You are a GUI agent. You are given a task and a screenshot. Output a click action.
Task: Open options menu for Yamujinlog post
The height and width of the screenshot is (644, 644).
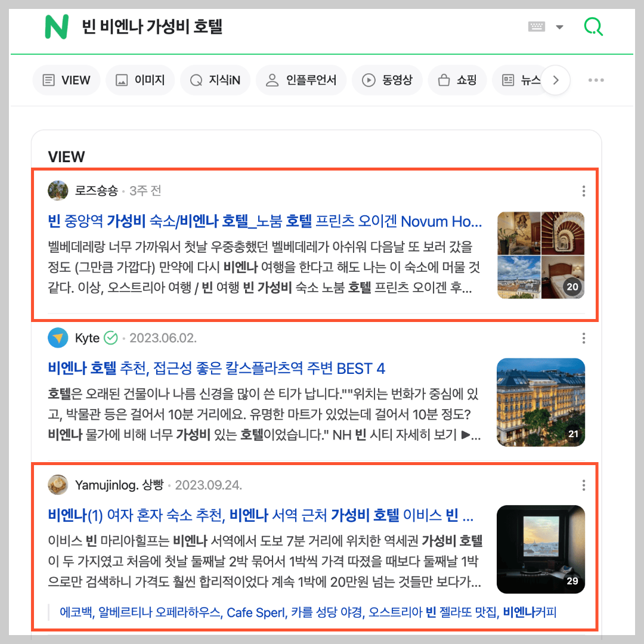pos(584,485)
